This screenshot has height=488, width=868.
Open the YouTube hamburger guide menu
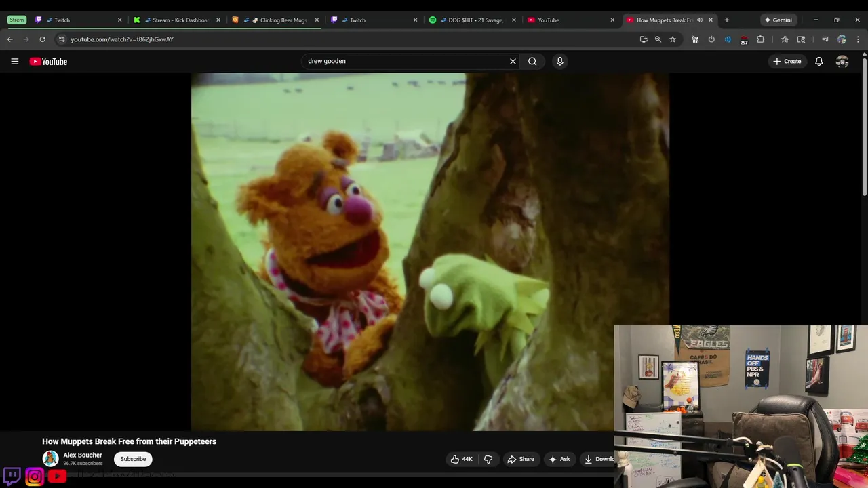(14, 61)
